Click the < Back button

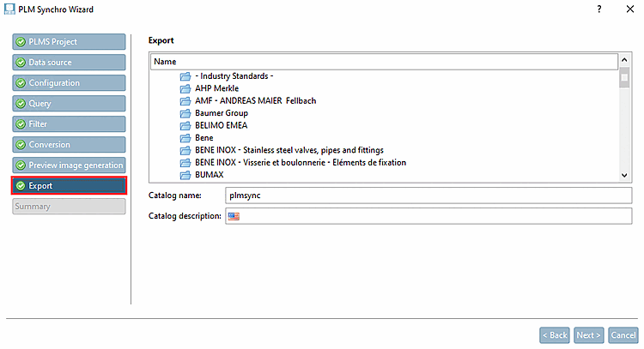click(555, 335)
